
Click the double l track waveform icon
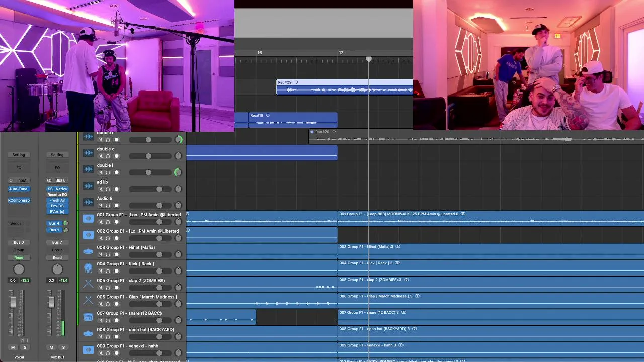88,169
